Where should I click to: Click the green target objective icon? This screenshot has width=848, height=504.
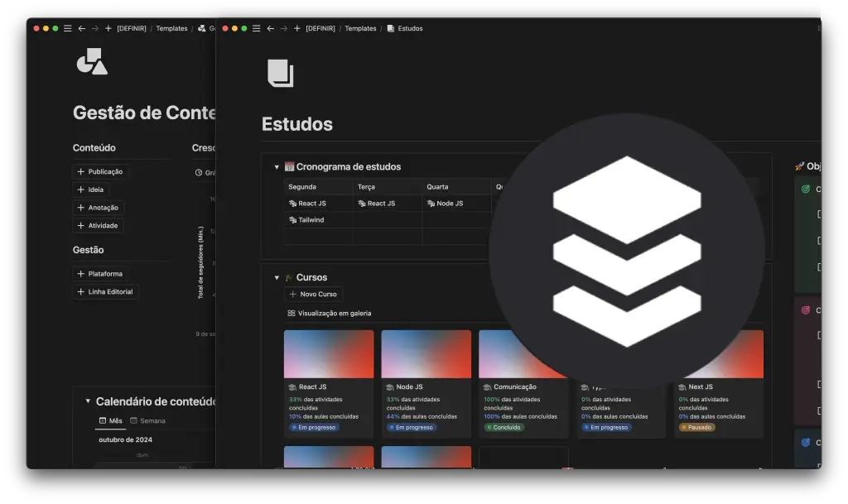tap(805, 189)
